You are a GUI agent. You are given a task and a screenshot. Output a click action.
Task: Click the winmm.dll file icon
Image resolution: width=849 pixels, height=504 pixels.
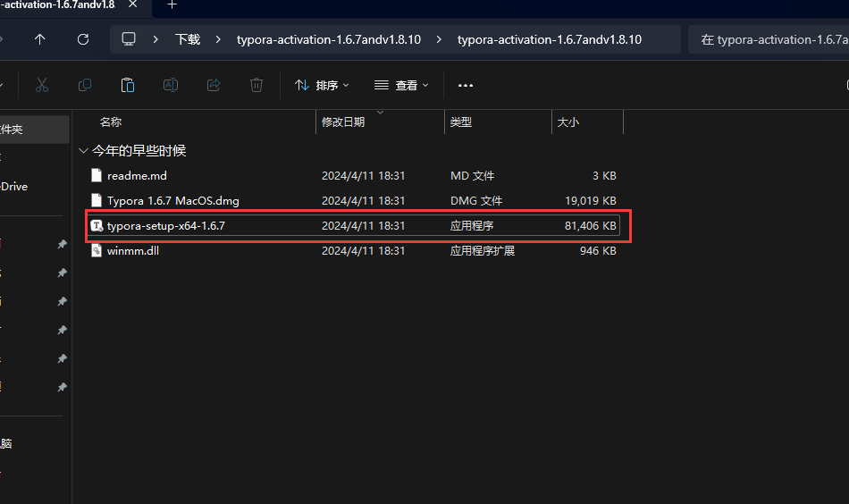pos(97,250)
